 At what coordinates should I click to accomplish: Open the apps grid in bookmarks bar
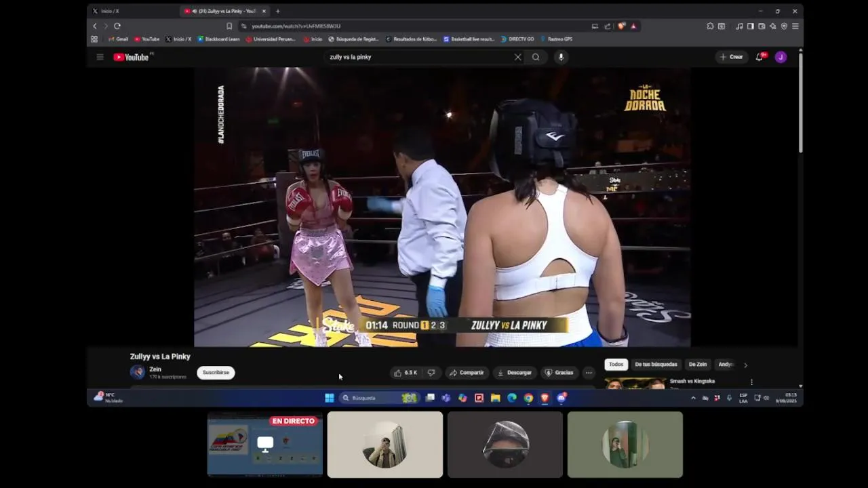pyautogui.click(x=94, y=39)
